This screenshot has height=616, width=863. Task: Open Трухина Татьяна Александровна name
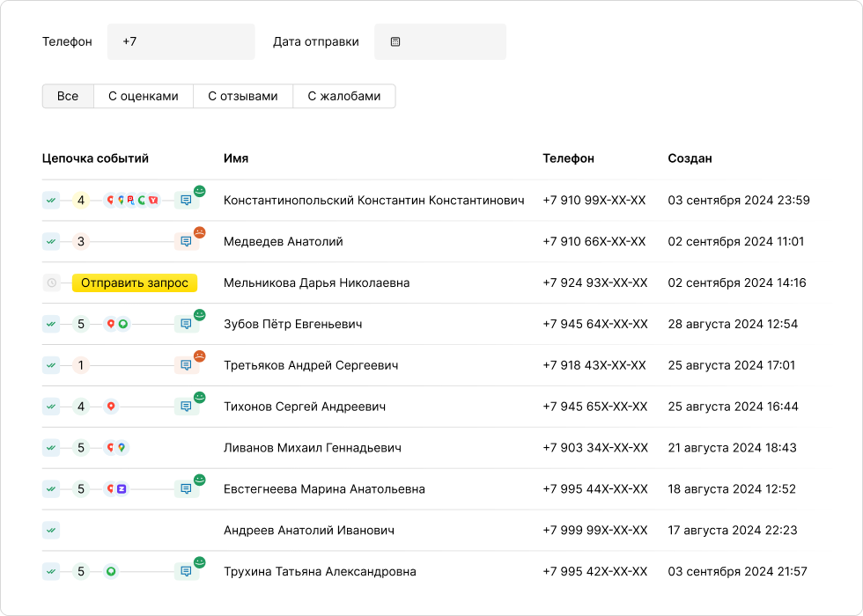coord(320,571)
